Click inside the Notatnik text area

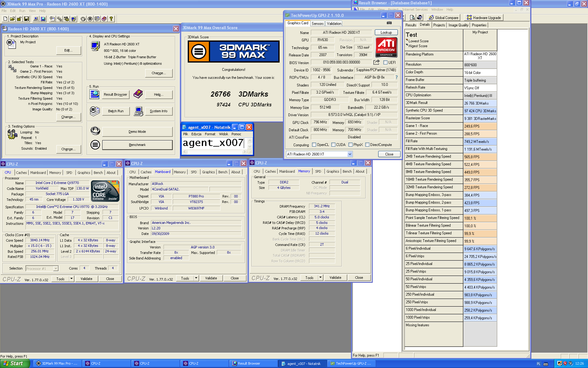[214, 144]
